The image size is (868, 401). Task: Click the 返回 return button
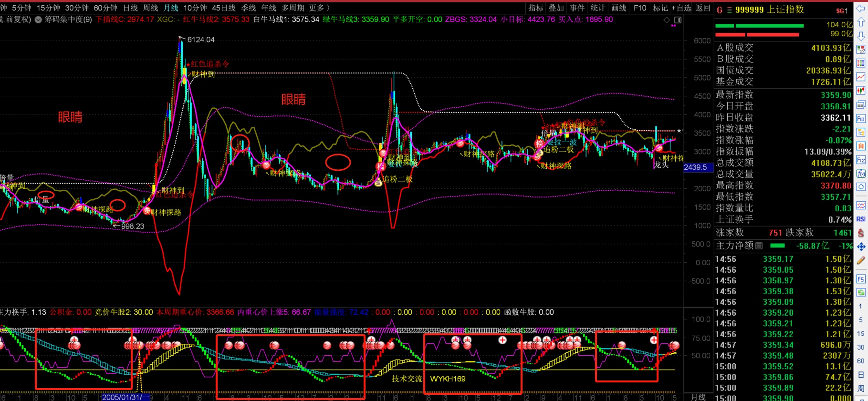point(703,8)
